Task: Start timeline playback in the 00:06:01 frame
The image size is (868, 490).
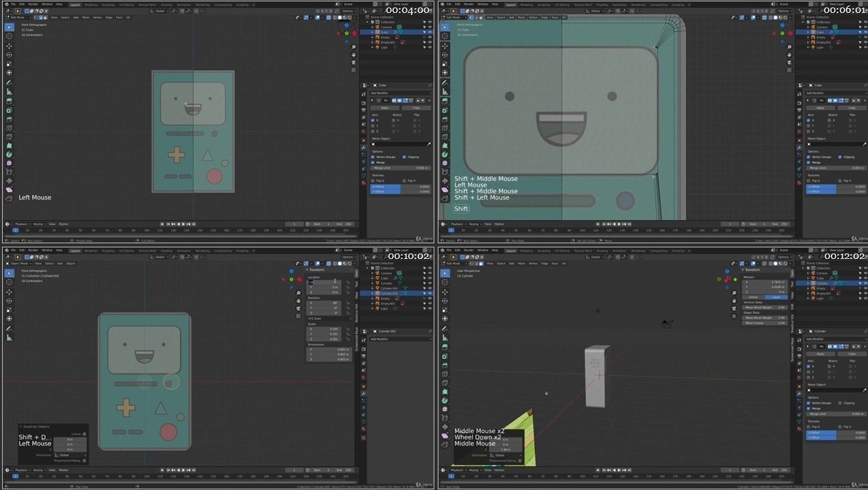Action: tap(618, 224)
